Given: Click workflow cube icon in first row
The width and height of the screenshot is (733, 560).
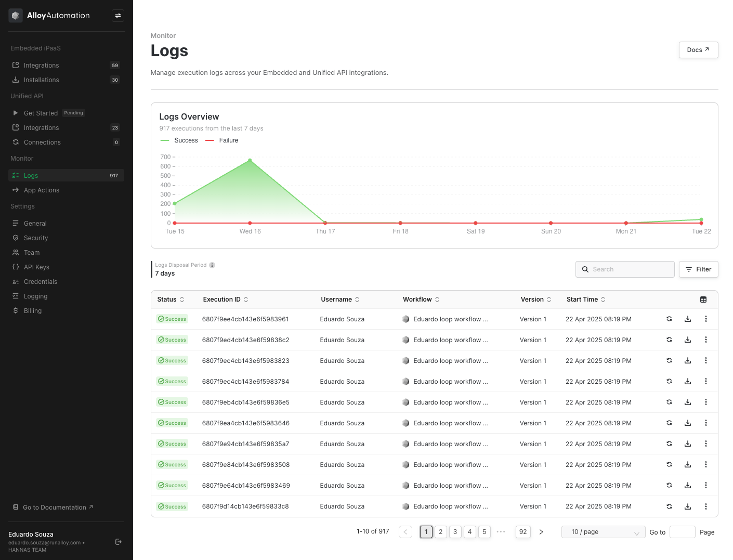Looking at the screenshot, I should [406, 319].
